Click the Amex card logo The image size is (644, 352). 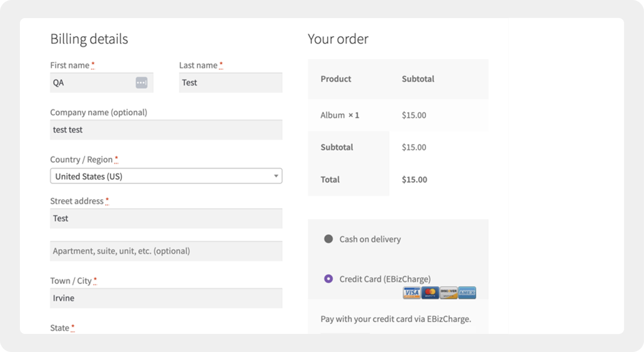[467, 293]
